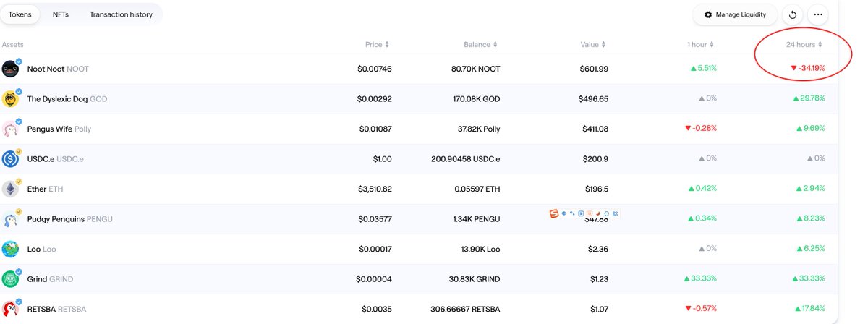The height and width of the screenshot is (324, 868).
Task: Click the $0.00004 Grind price
Action: coord(374,279)
